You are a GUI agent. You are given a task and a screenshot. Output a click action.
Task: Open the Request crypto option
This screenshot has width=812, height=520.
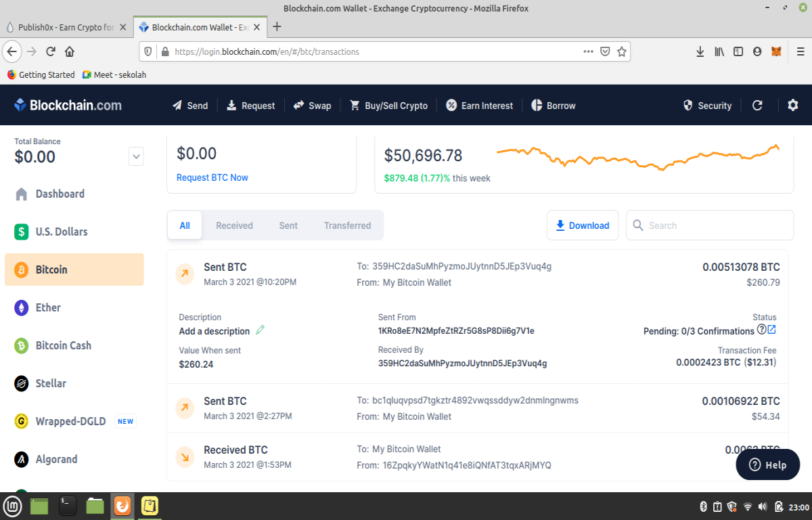click(250, 106)
